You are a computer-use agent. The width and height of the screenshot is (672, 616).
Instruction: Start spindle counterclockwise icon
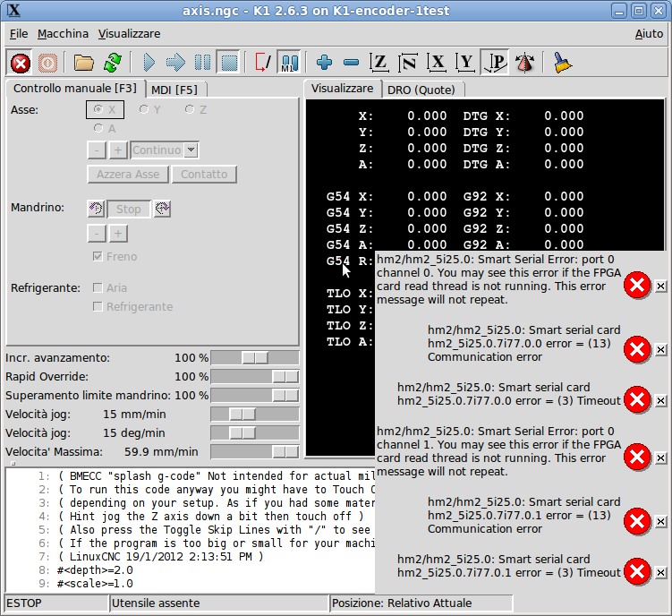[x=96, y=209]
